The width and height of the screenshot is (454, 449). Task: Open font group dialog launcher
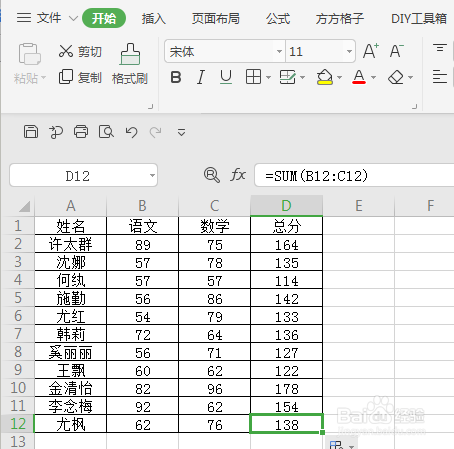coord(415,106)
